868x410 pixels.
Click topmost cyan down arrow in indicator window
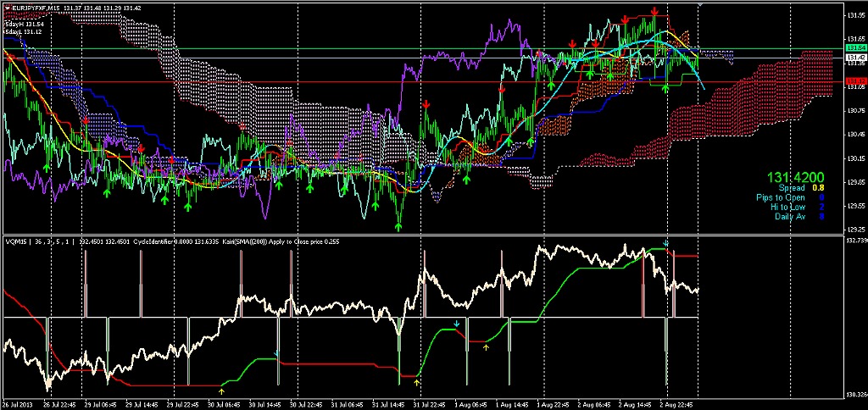[666, 244]
